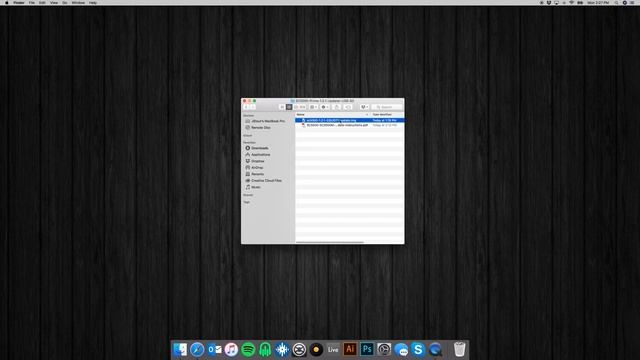The height and width of the screenshot is (360, 640).
Task: Launch Adobe Illustrator from the Dock
Action: 350,350
